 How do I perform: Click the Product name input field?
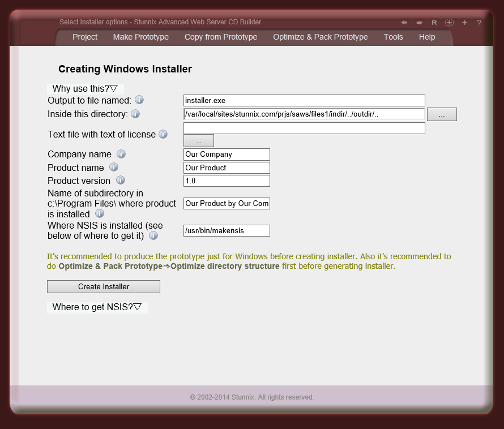point(226,168)
